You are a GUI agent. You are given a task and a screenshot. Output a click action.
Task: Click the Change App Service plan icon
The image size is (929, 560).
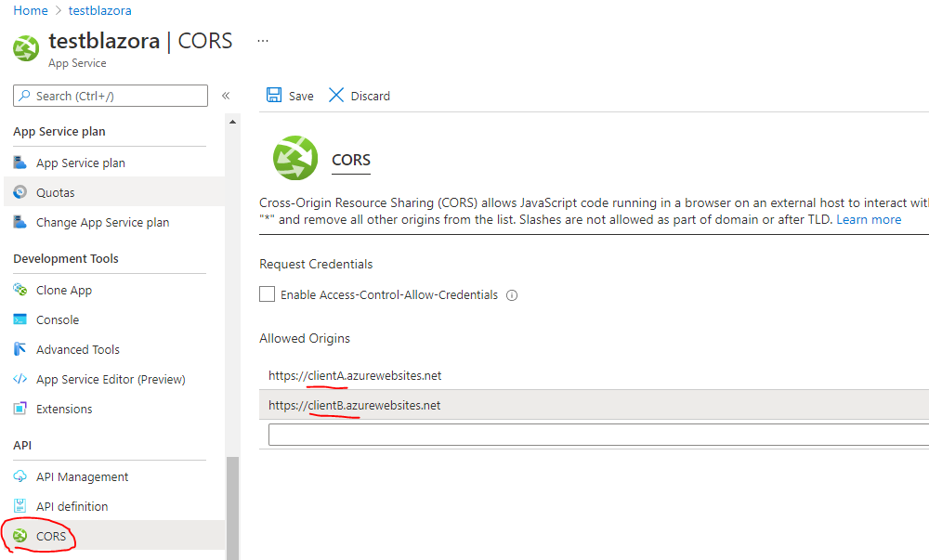(20, 221)
